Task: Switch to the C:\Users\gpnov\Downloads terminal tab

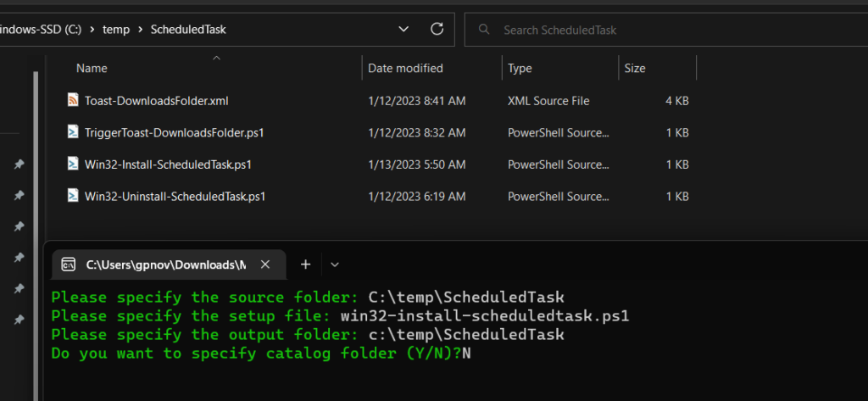Action: (165, 265)
